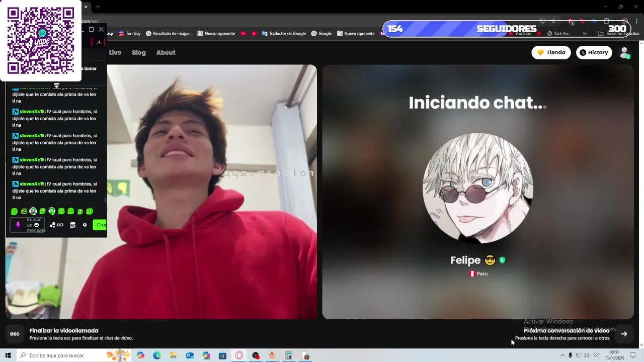This screenshot has width=644, height=362.
Task: Expand the bookmarks overflow chevron
Action: [584, 34]
